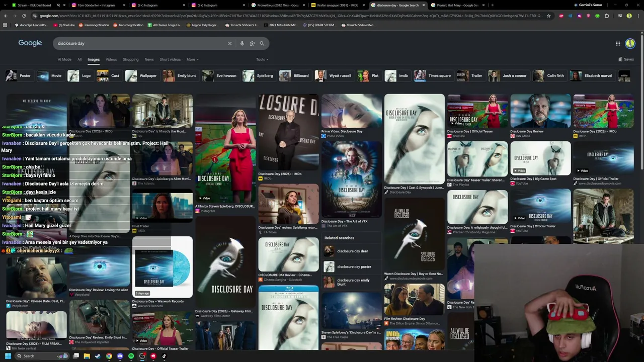Clear the search box with the X icon
This screenshot has width=644, height=362.
click(x=230, y=43)
